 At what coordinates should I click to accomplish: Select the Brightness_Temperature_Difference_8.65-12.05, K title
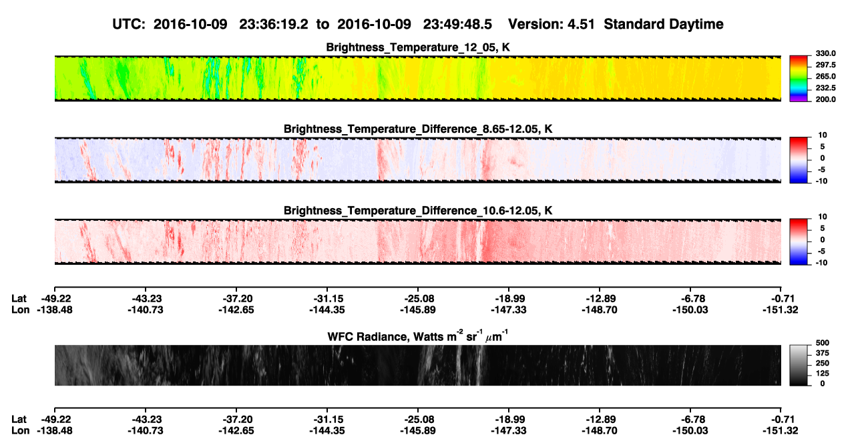[x=418, y=129]
